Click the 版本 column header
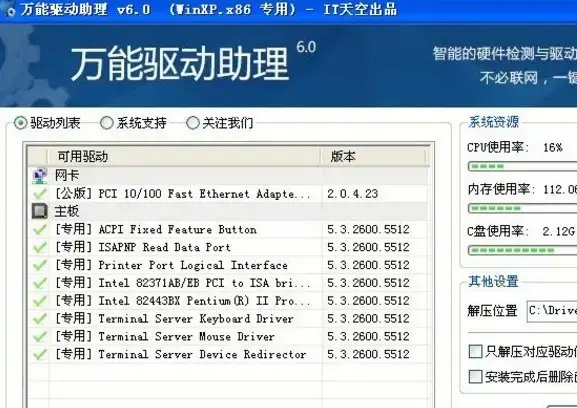Screen dimensions: 577x408 click(x=374, y=157)
